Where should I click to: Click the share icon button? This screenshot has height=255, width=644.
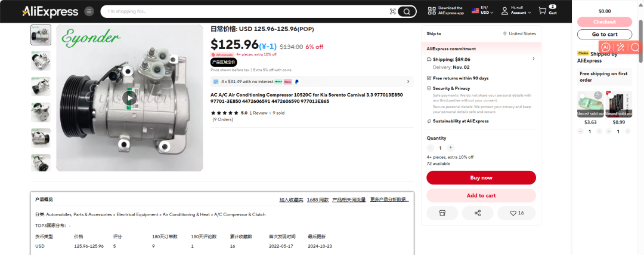[x=478, y=213]
